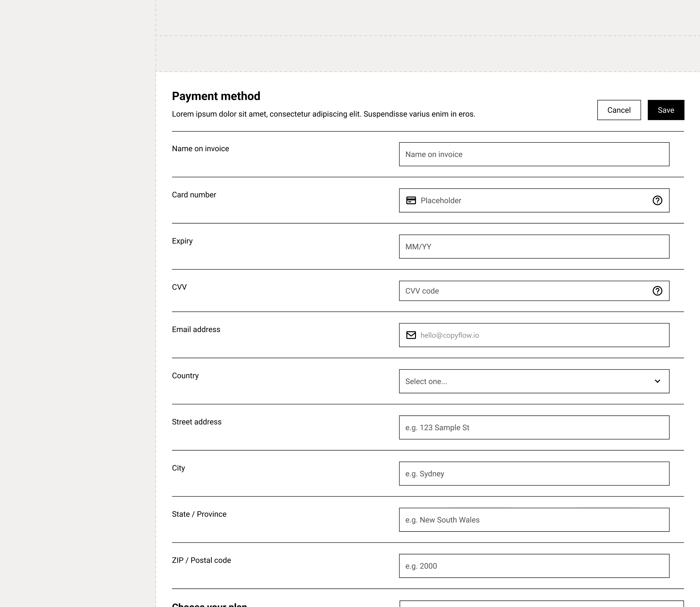700x607 pixels.
Task: Click the State / Province input field
Action: point(534,520)
